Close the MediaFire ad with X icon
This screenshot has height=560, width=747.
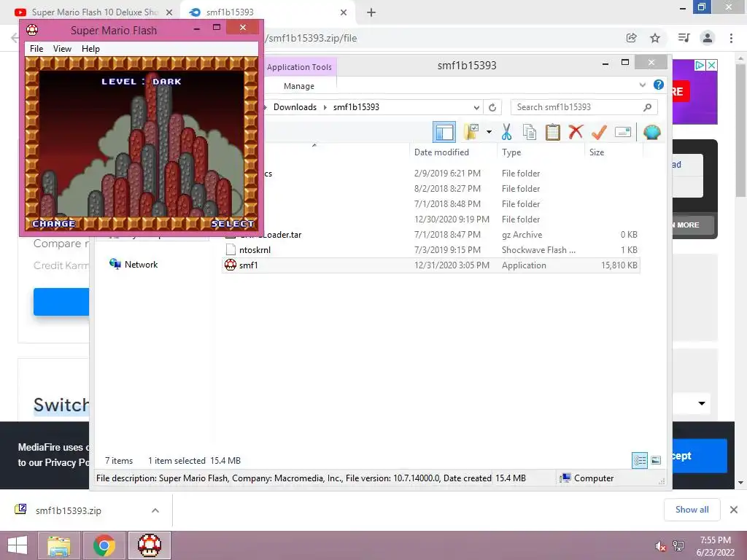pos(711,65)
